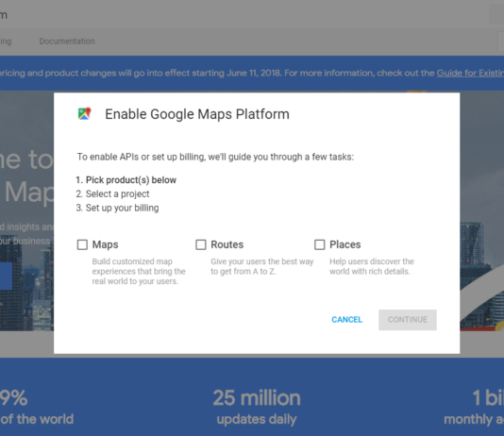Click the 'Enable Google Maps Platform' dialog title

(197, 114)
